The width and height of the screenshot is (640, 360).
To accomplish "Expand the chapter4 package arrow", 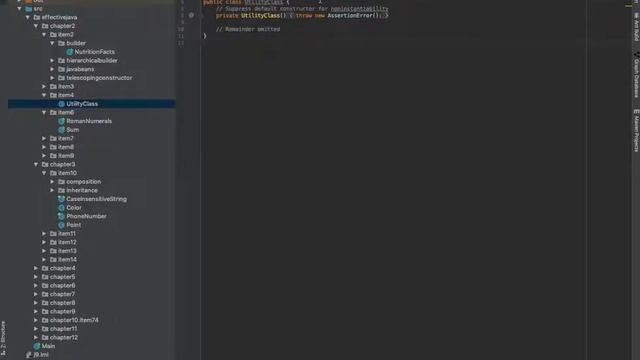I will [36, 268].
